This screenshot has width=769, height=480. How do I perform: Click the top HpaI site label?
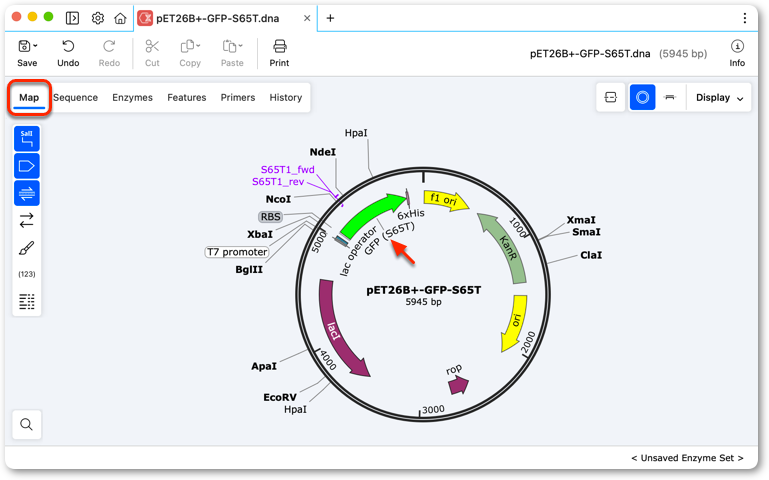point(356,133)
